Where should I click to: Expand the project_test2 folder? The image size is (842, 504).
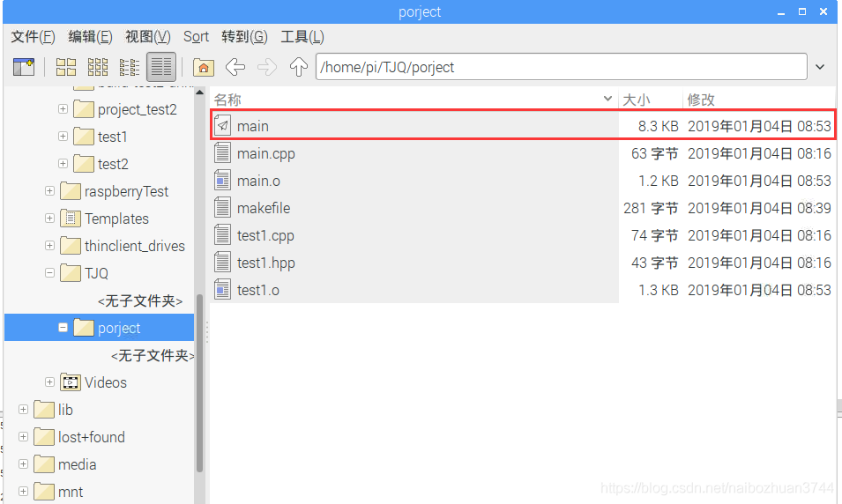coord(63,109)
